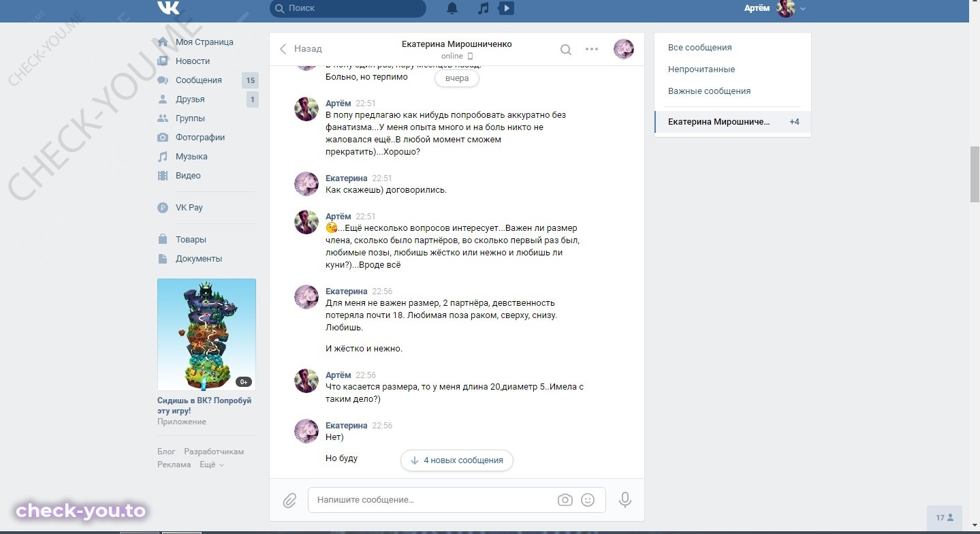Open Музыка in sidebar
980x534 pixels.
click(191, 157)
